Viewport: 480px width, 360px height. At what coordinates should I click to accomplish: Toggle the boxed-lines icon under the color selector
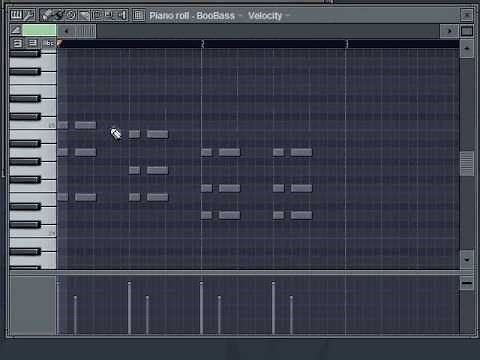17,43
